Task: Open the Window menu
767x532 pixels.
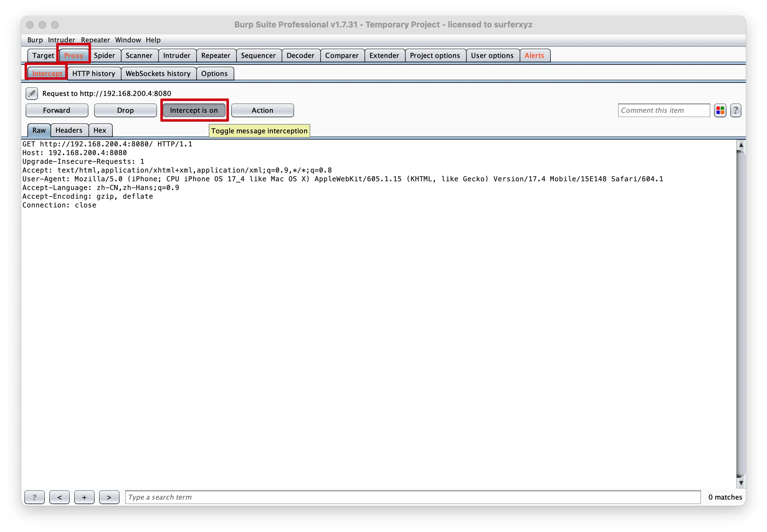Action: click(x=128, y=40)
